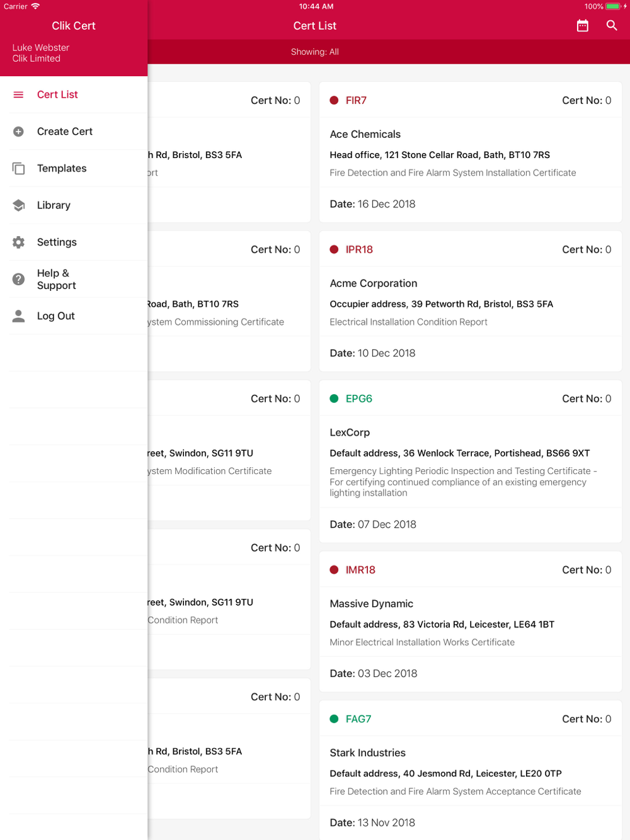Click the Create Cert plus icon

(x=19, y=132)
